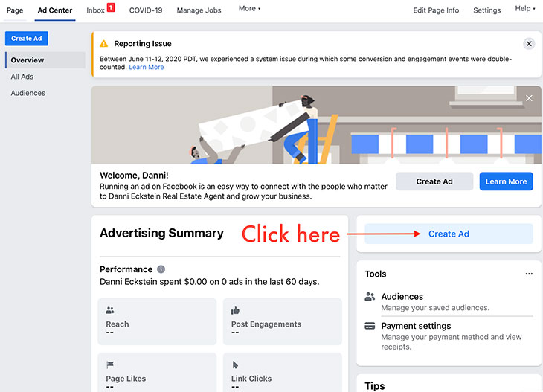Select All Ads in the left sidebar
543x392 pixels.
pos(22,77)
